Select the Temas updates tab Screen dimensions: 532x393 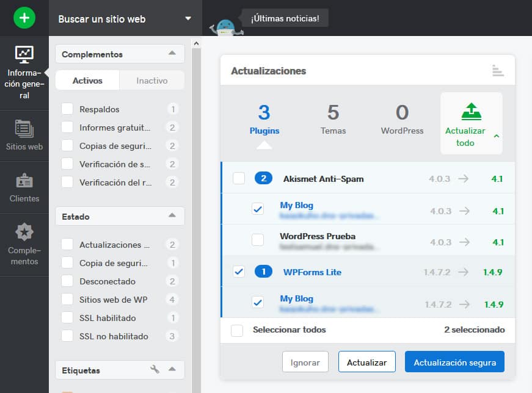tap(333, 120)
